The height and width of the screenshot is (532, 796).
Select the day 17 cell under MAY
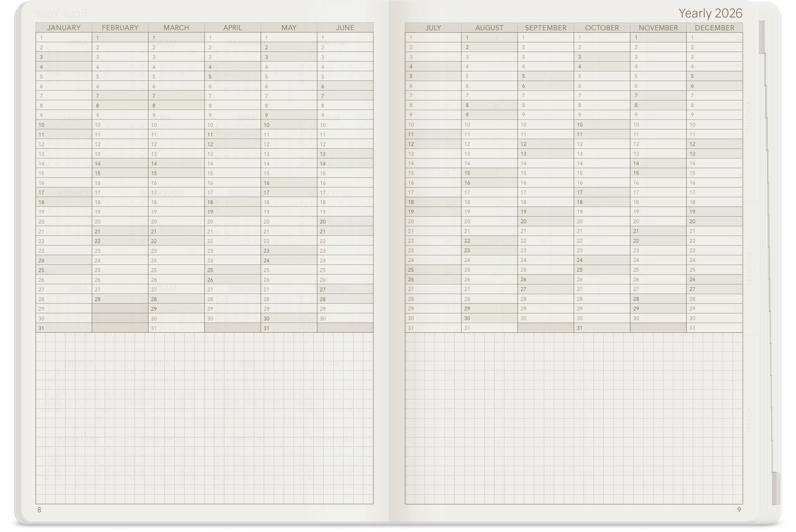(x=289, y=192)
